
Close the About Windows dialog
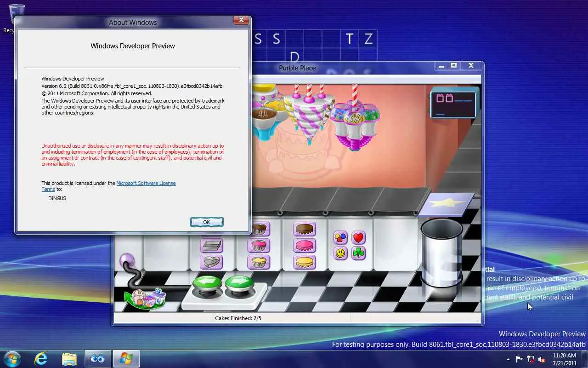click(241, 20)
